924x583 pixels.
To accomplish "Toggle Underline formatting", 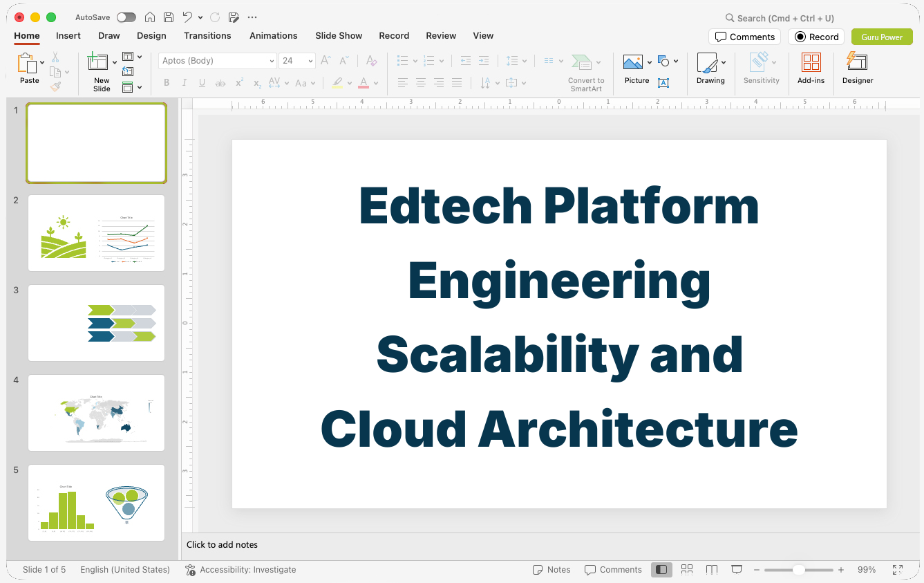I will click(x=202, y=83).
